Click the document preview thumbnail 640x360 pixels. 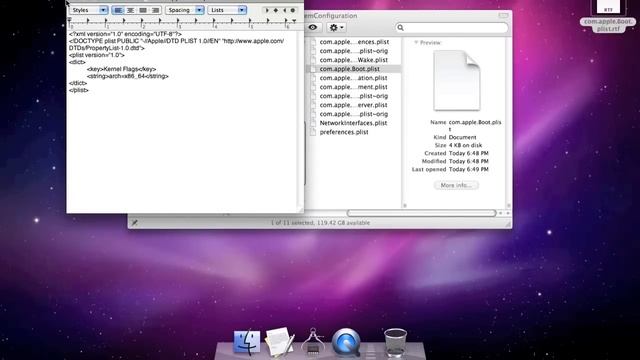(457, 81)
